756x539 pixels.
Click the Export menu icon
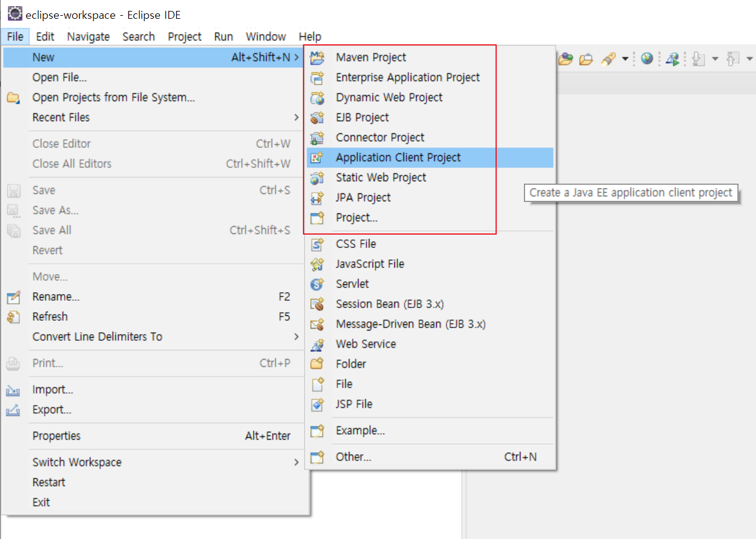click(x=13, y=410)
